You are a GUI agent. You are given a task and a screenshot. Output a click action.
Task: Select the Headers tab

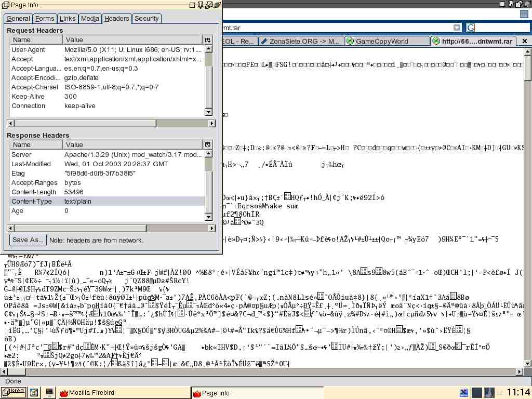click(x=116, y=18)
